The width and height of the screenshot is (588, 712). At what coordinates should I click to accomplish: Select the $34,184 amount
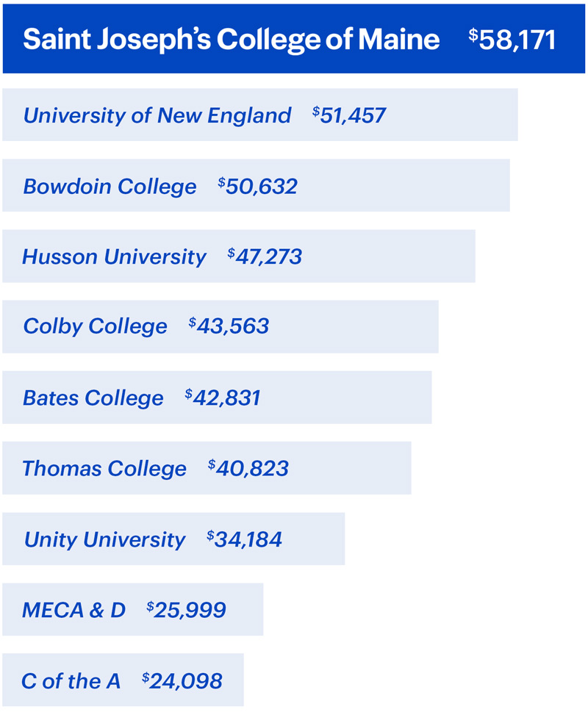pyautogui.click(x=245, y=539)
